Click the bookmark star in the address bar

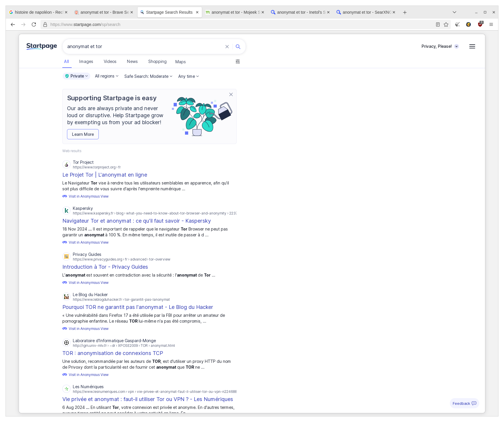[446, 24]
